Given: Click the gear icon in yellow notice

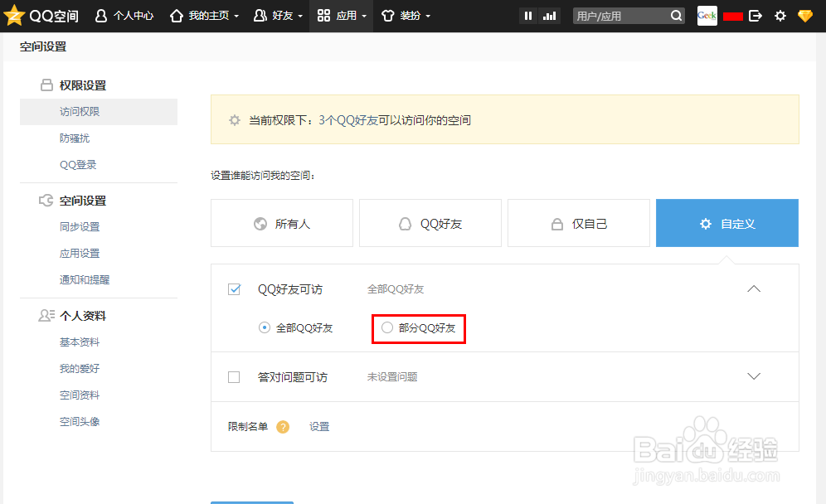Looking at the screenshot, I should pyautogui.click(x=235, y=120).
